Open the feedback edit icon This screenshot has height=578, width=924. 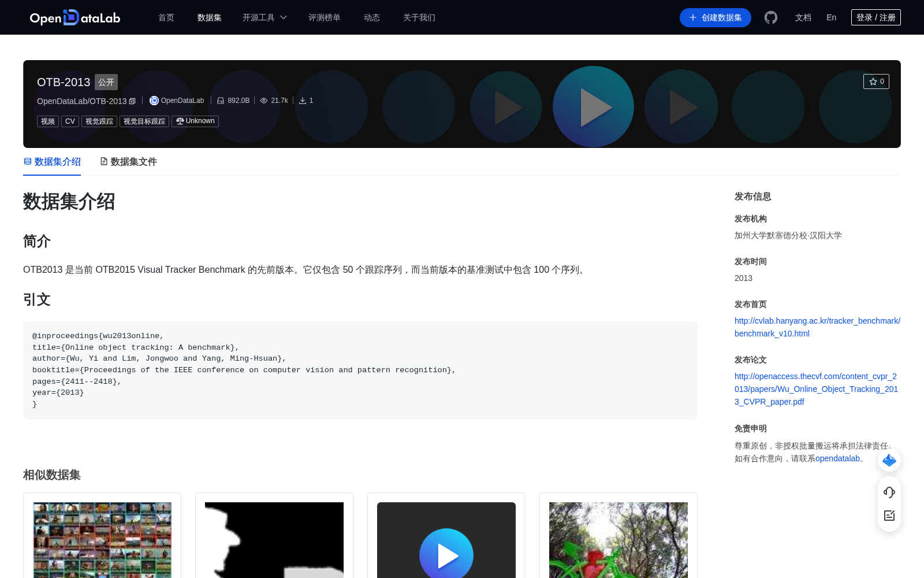click(x=889, y=516)
